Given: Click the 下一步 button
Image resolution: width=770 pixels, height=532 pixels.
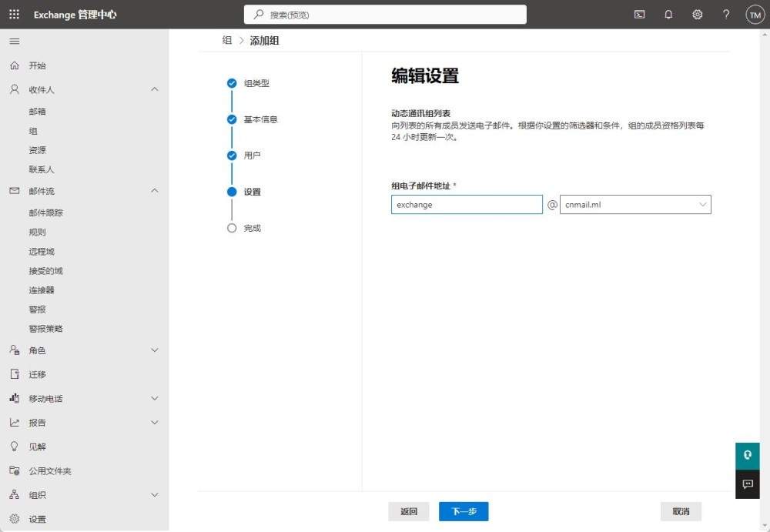Looking at the screenshot, I should pyautogui.click(x=464, y=511).
